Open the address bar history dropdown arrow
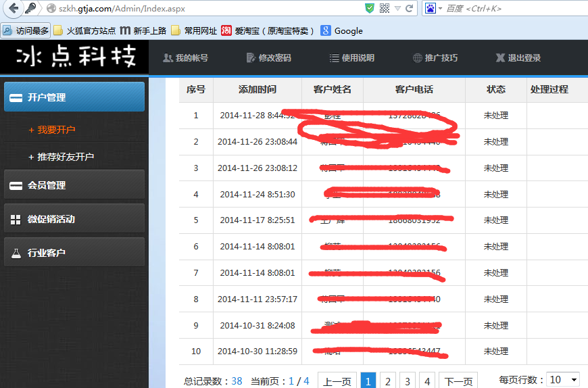 398,9
